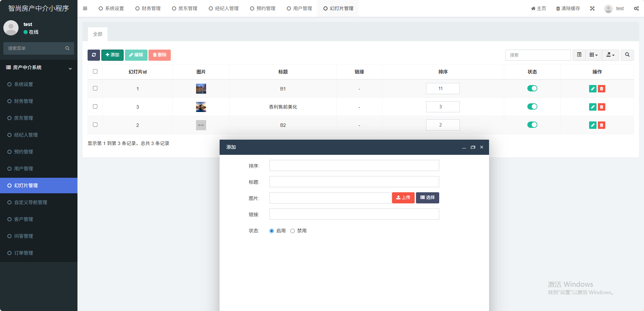This screenshot has width=644, height=311.
Task: Open the export data dropdown
Action: pyautogui.click(x=610, y=55)
